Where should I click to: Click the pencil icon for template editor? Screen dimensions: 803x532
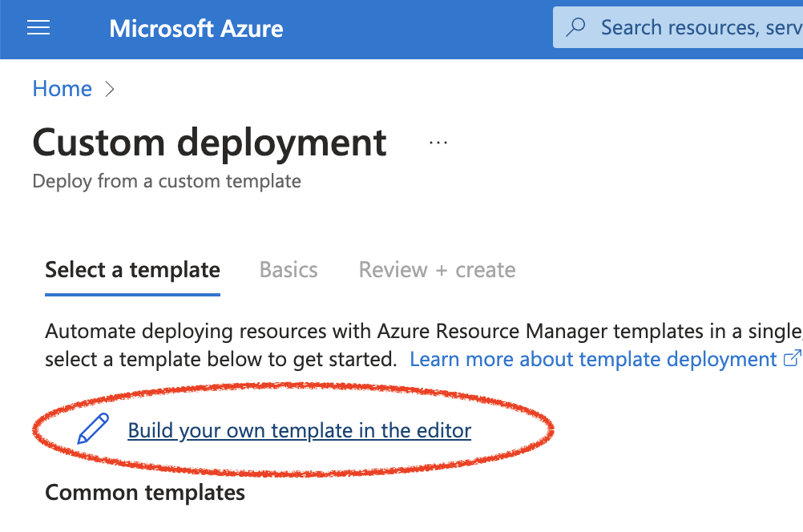click(93, 429)
